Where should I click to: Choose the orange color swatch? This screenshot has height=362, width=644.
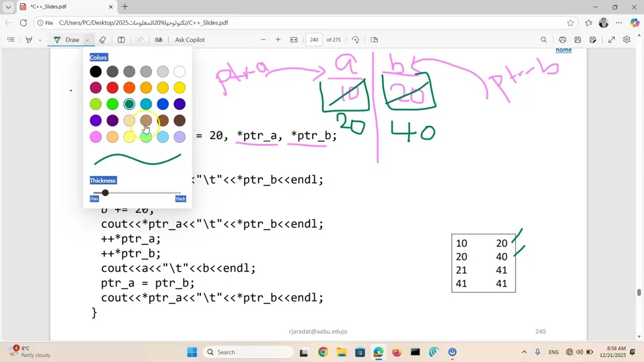pos(129,88)
